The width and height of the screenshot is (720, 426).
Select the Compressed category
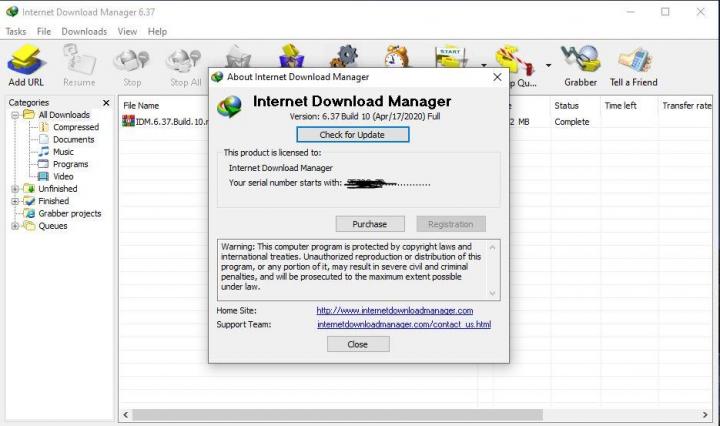76,127
